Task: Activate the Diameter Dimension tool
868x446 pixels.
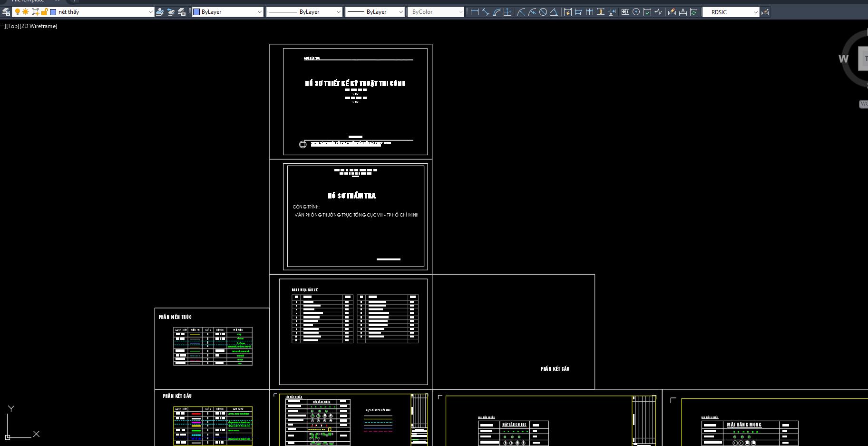Action: click(x=544, y=12)
